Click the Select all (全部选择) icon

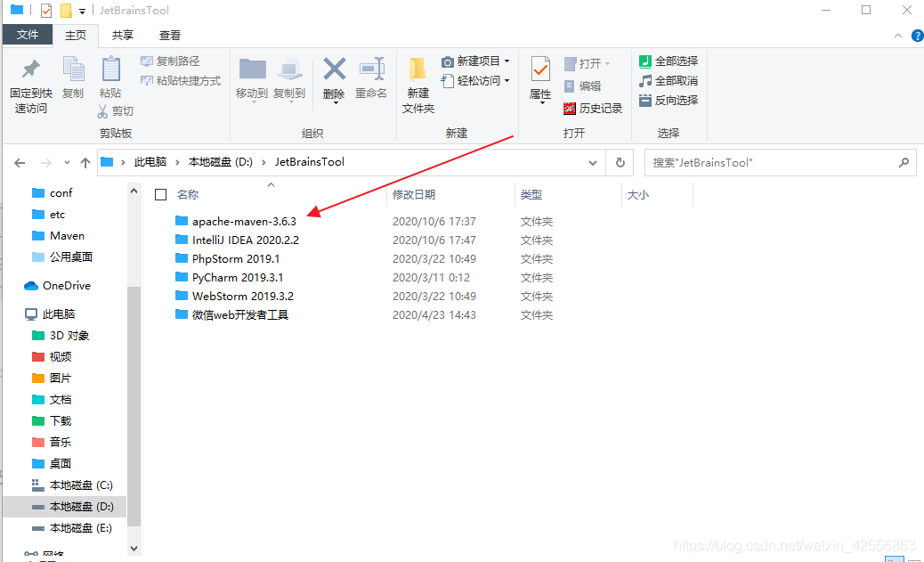click(x=645, y=61)
